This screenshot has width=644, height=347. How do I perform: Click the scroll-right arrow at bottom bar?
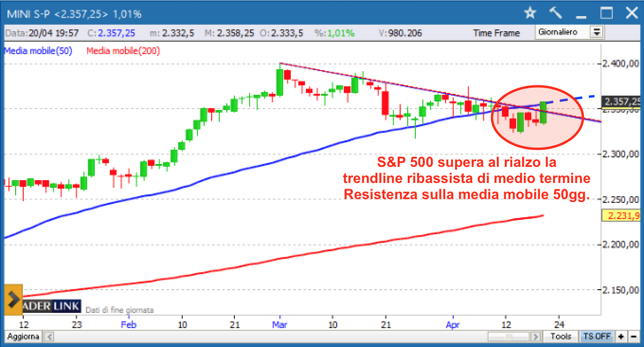tap(536, 337)
